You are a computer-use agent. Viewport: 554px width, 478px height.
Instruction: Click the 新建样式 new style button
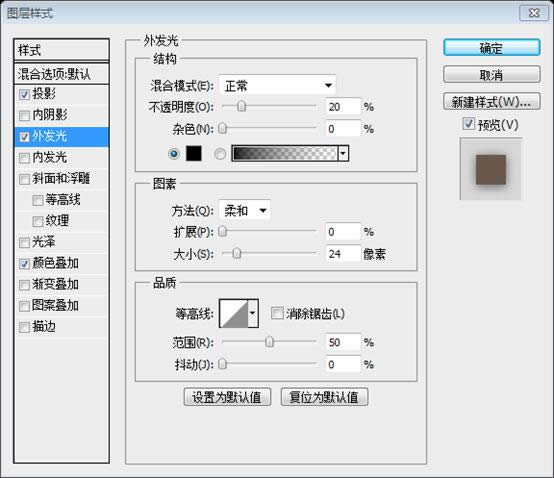491,102
